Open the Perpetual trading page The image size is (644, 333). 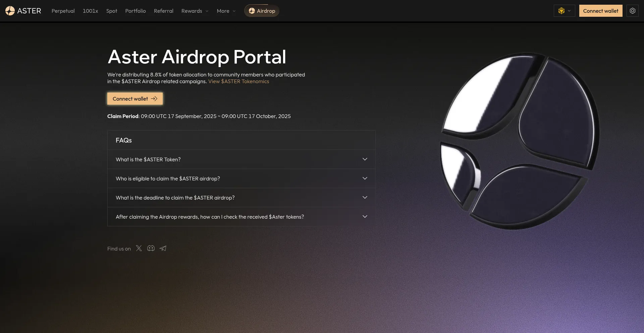[63, 11]
